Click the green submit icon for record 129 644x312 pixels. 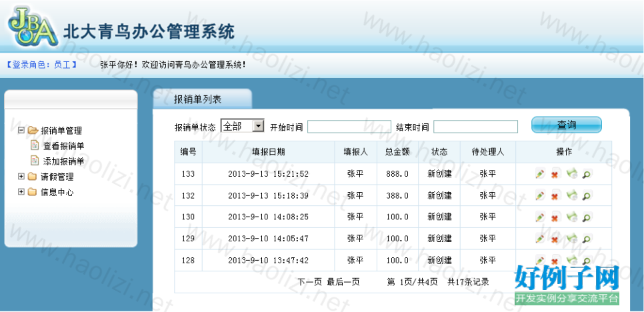571,239
